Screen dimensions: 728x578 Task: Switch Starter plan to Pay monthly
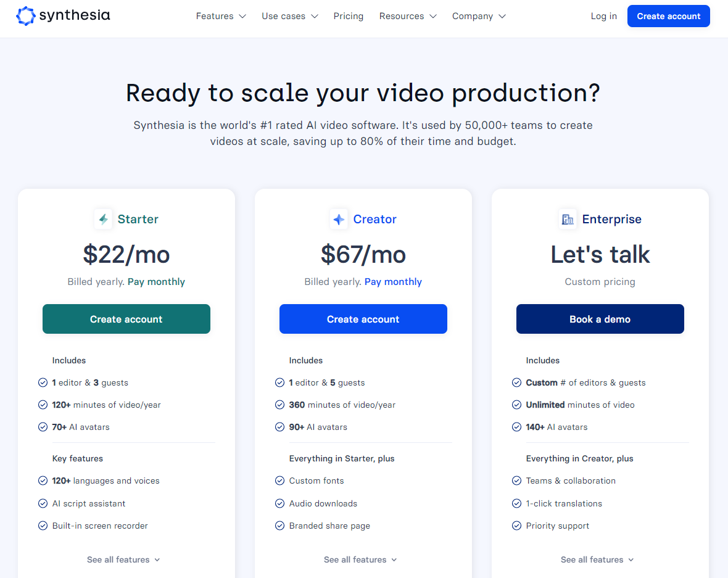pyautogui.click(x=156, y=282)
